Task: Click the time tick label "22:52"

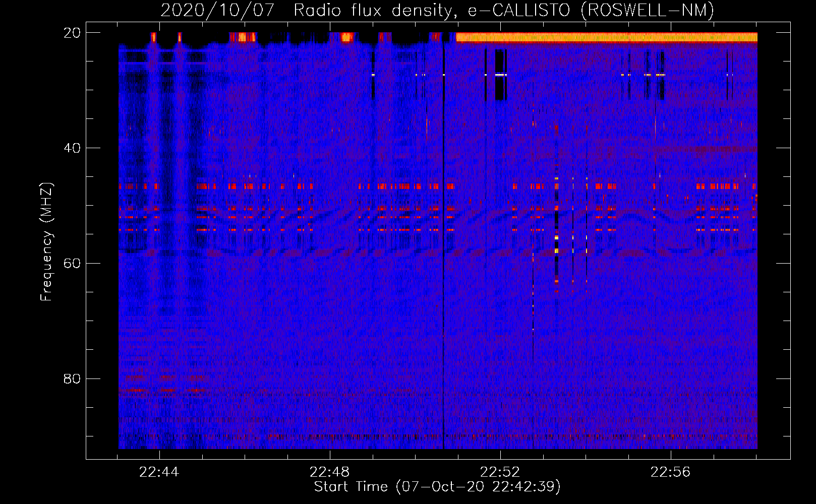Action: pos(500,472)
